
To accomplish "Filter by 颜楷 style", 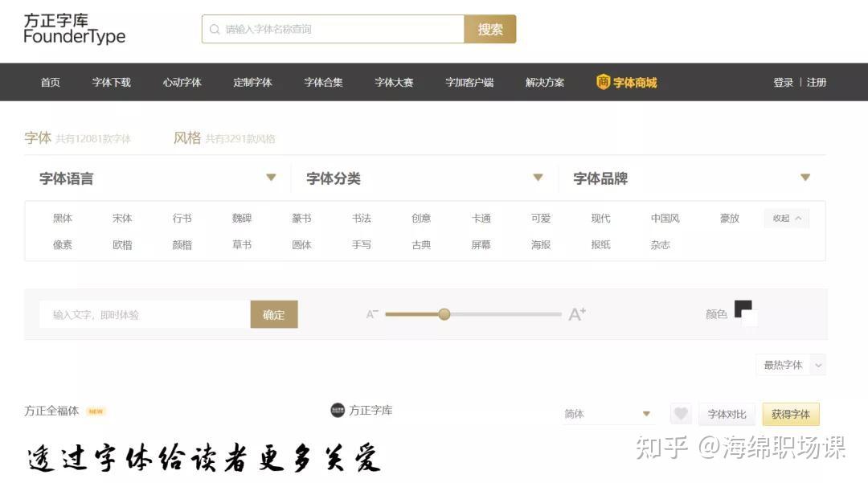I will click(182, 244).
